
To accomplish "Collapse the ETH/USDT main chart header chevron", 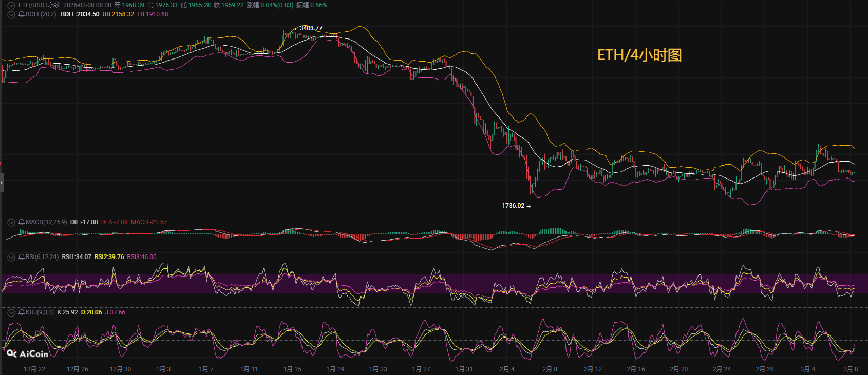I will pos(11,5).
